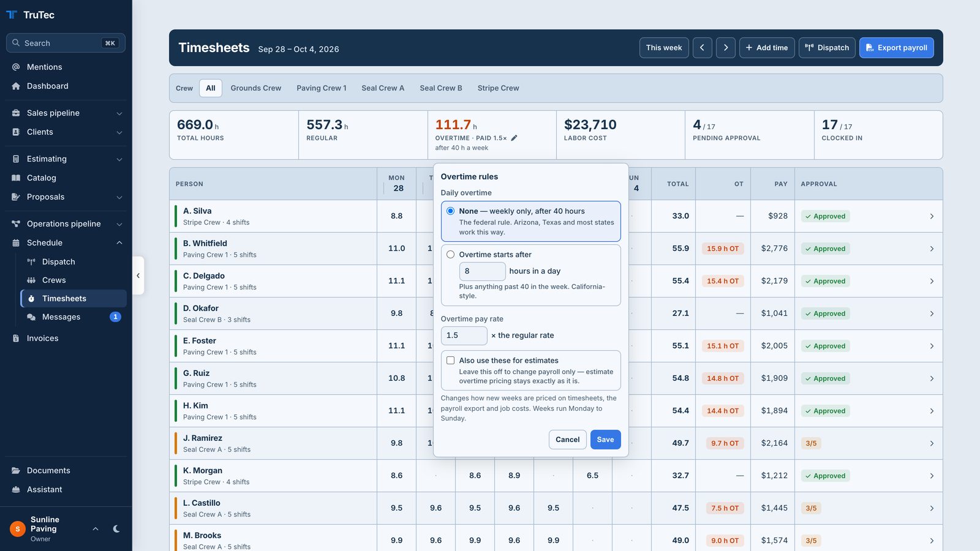The height and width of the screenshot is (551, 980).
Task: Click L. Castillo 3/5 approval badge
Action: coord(812,508)
